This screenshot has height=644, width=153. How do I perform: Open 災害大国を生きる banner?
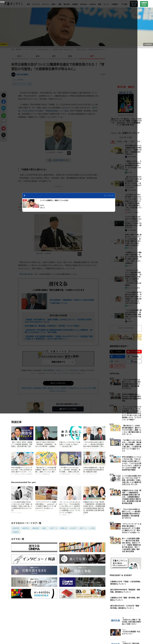point(34,570)
